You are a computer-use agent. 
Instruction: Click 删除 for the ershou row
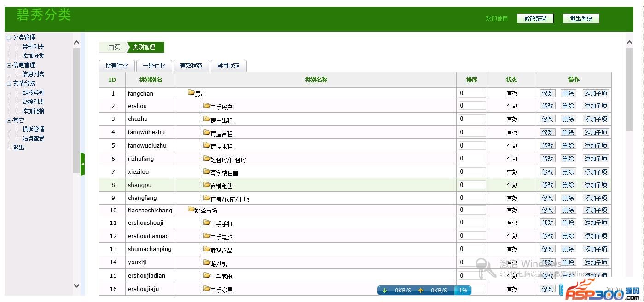pos(568,106)
